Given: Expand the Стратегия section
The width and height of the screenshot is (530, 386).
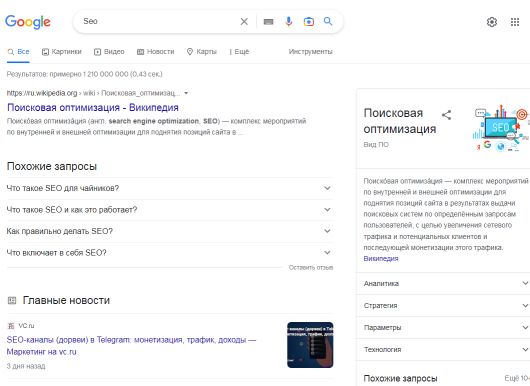Looking at the screenshot, I should (x=443, y=306).
